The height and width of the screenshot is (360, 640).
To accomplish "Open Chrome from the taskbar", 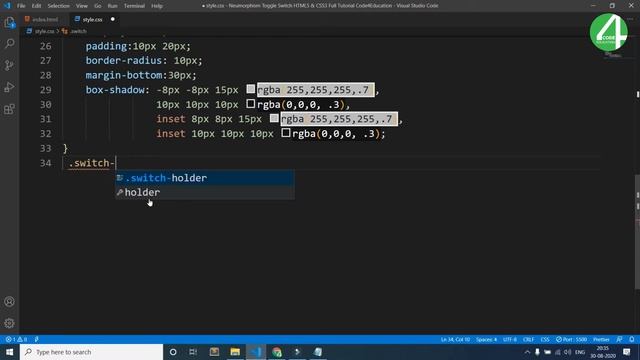I will 277,352.
